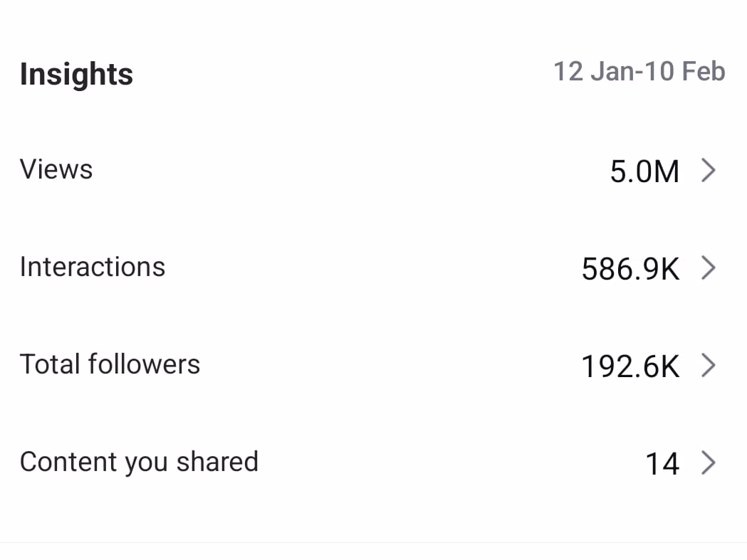Open Views details chevron arrow
The height and width of the screenshot is (560, 747).
tap(707, 171)
